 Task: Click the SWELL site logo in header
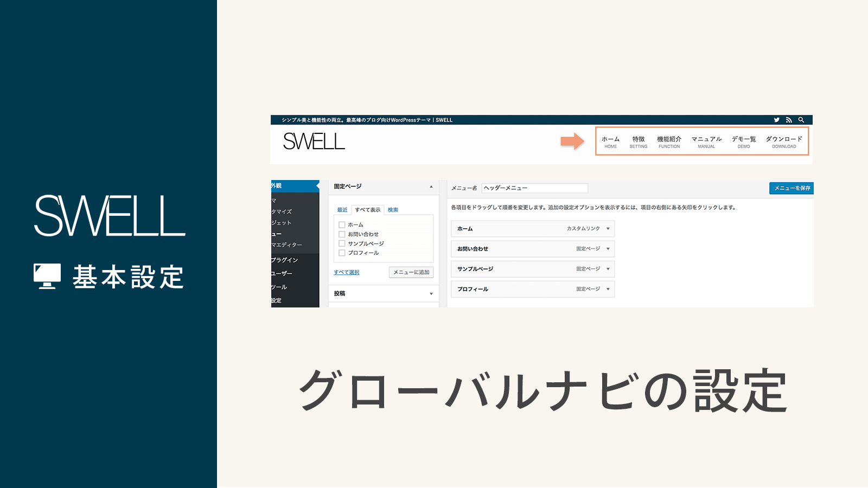click(314, 142)
